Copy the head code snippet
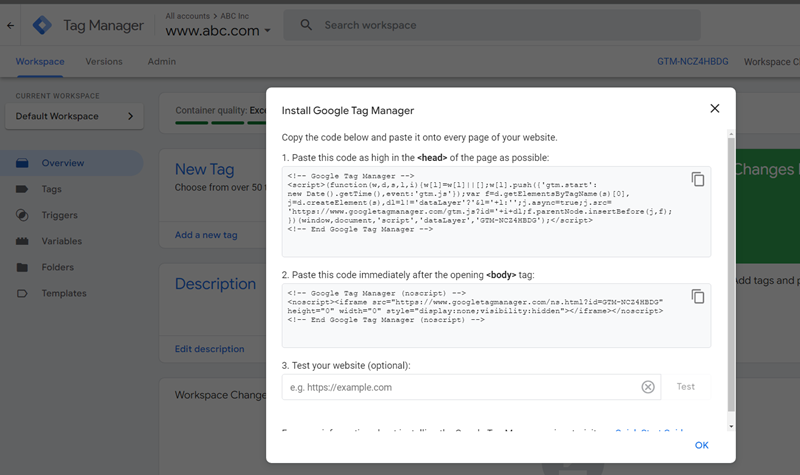Screen dimensions: 800x475 [x=697, y=179]
